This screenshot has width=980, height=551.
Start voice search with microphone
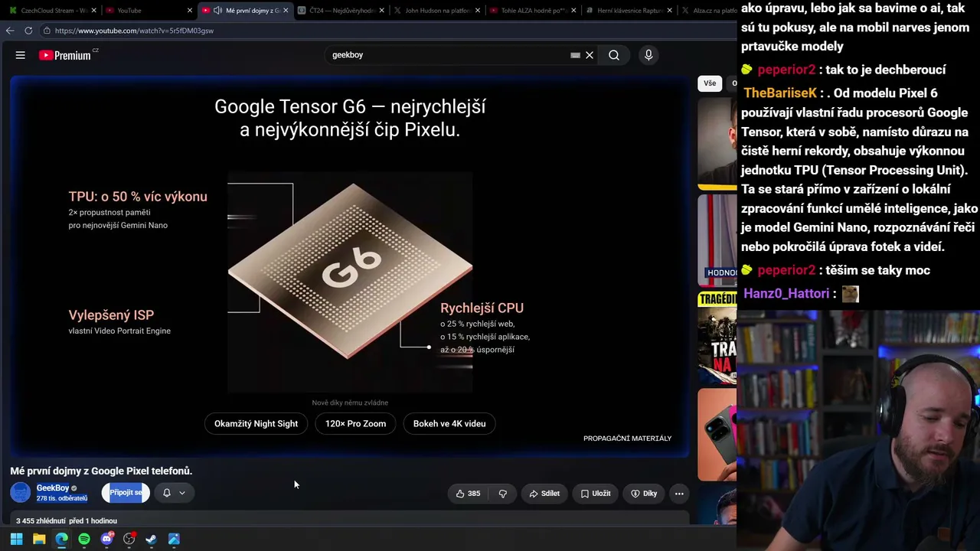click(648, 55)
